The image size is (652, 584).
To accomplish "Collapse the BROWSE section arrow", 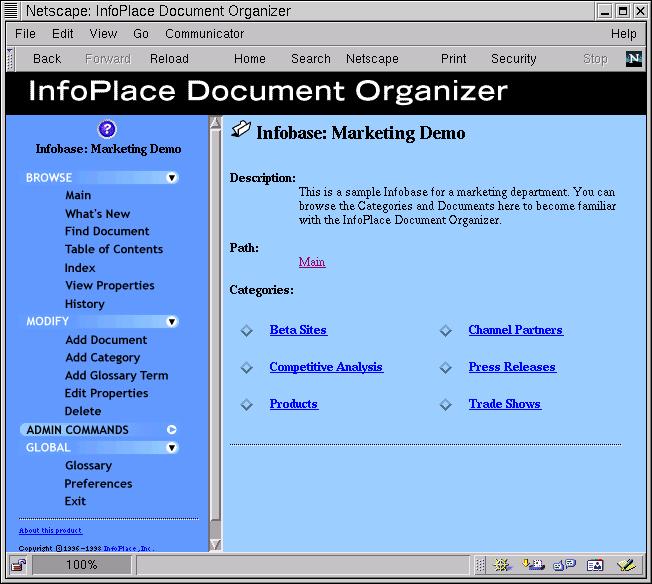I will tap(171, 178).
